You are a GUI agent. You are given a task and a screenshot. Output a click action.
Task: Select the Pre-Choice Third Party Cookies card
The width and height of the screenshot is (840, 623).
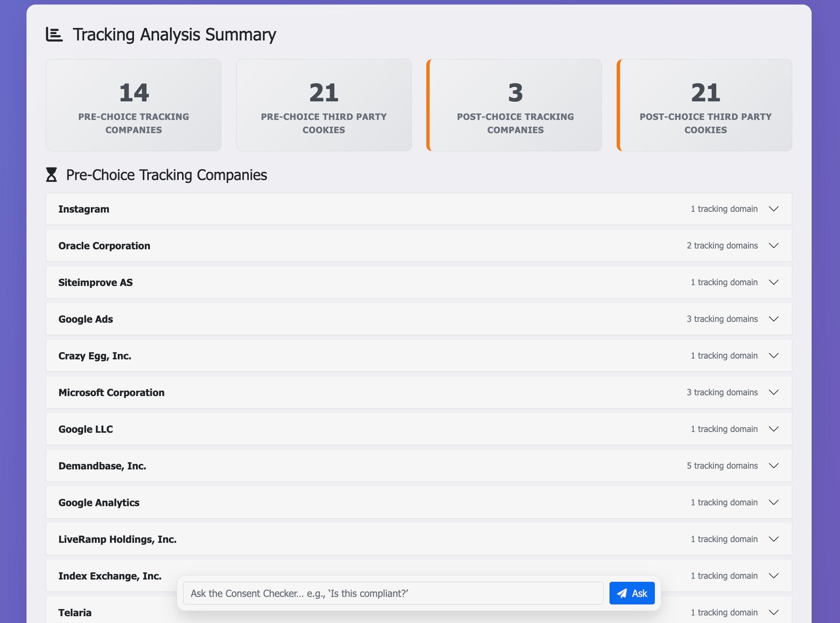point(324,105)
